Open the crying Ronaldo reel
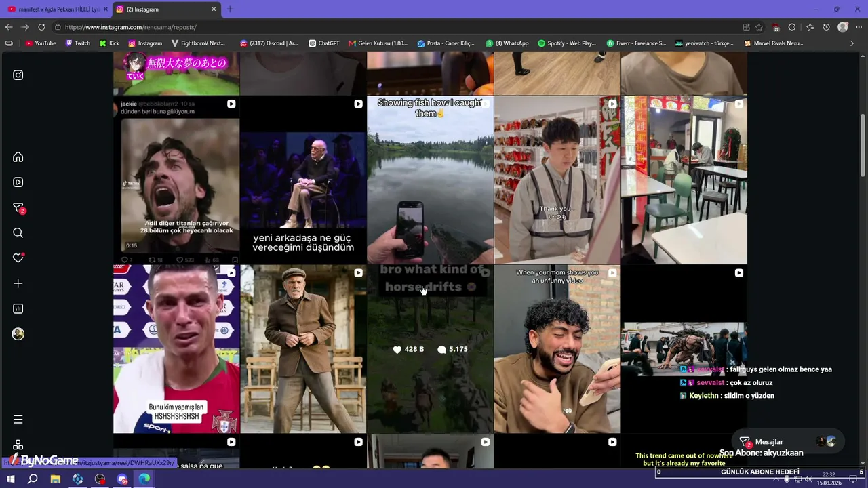The width and height of the screenshot is (868, 488). pyautogui.click(x=176, y=349)
